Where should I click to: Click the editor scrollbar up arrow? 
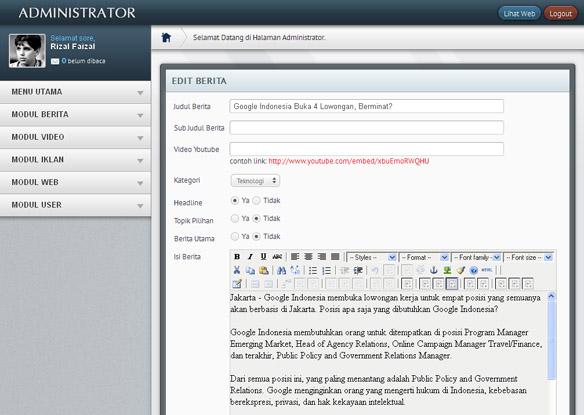[x=552, y=297]
